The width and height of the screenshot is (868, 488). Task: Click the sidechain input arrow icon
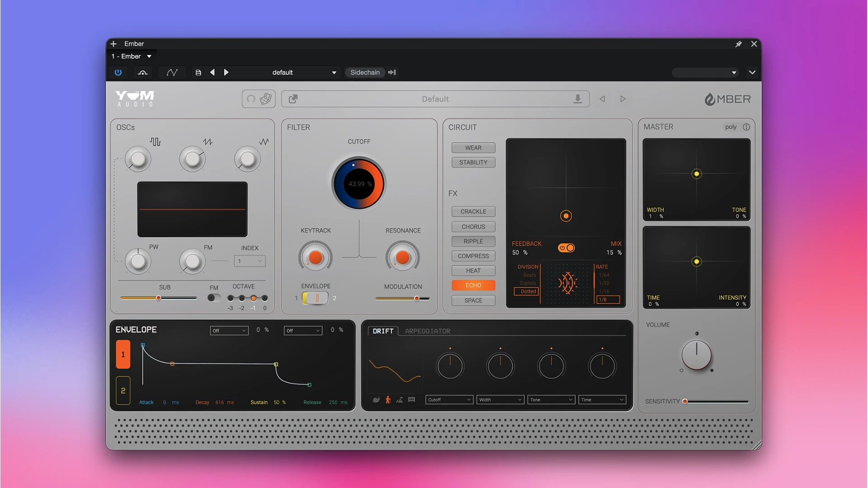pos(392,72)
